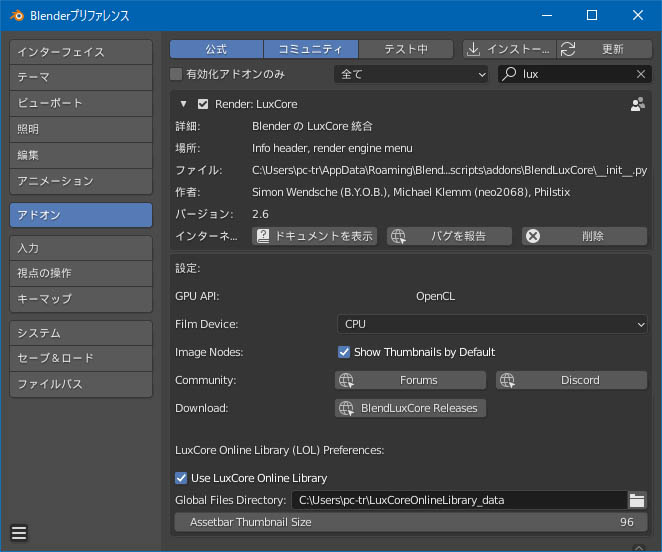Click the community users icon beside LuxCore
Image resolution: width=662 pixels, height=552 pixels.
[x=638, y=104]
